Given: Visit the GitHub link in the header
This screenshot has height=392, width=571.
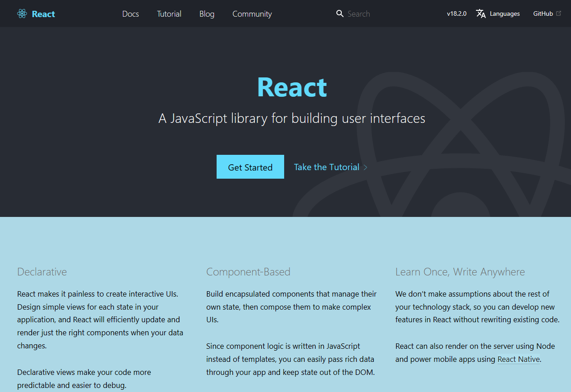Looking at the screenshot, I should point(543,14).
